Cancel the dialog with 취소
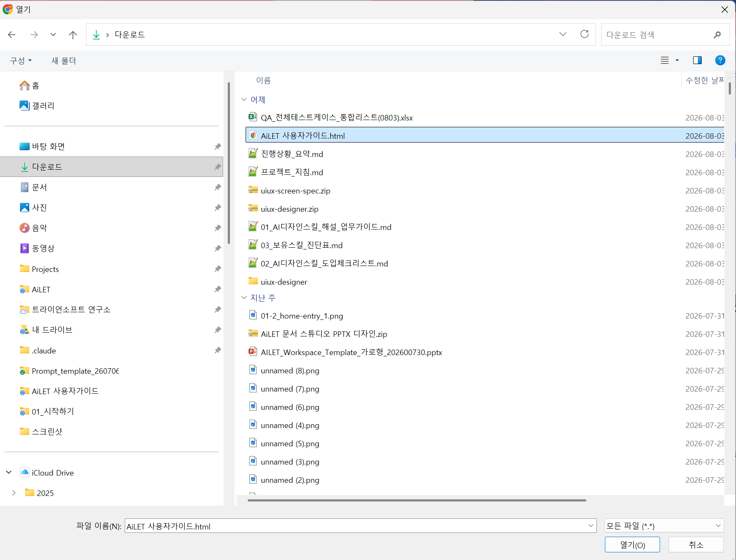736x560 pixels. (696, 545)
